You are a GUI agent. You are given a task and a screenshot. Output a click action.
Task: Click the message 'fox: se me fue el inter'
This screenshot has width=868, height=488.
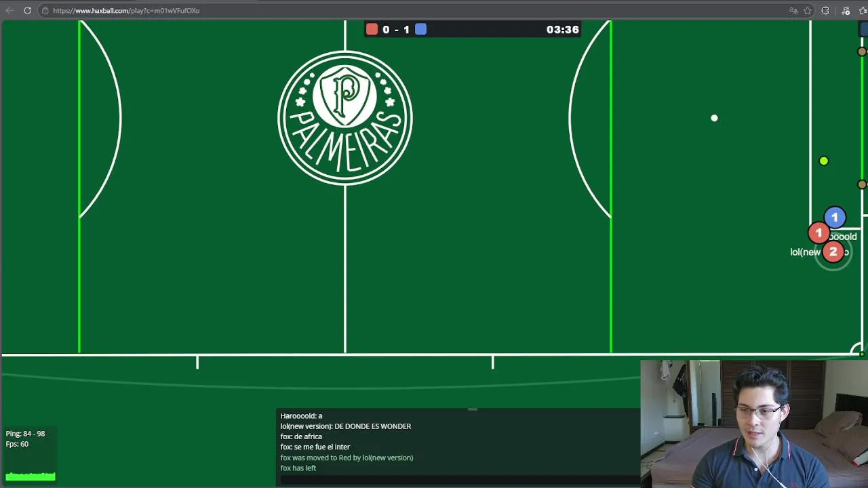315,447
